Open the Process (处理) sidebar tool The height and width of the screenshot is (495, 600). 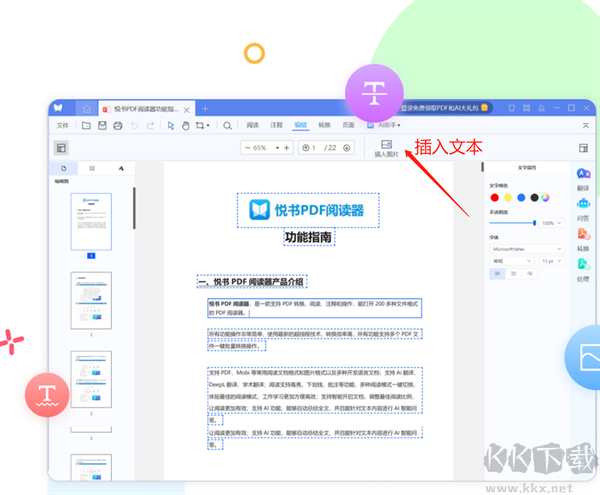click(x=583, y=270)
